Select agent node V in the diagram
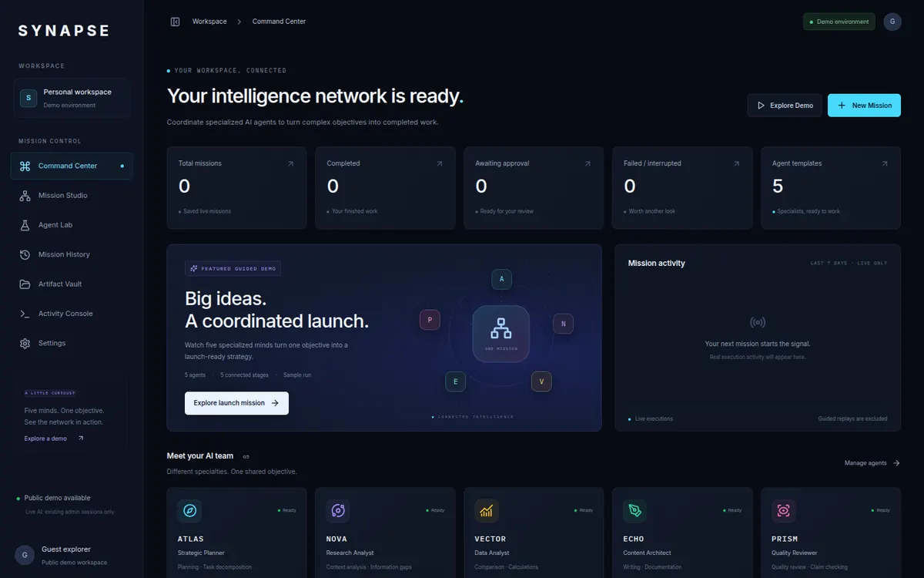 [542, 381]
